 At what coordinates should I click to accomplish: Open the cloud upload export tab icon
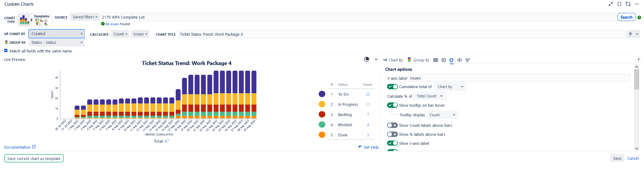point(460,60)
